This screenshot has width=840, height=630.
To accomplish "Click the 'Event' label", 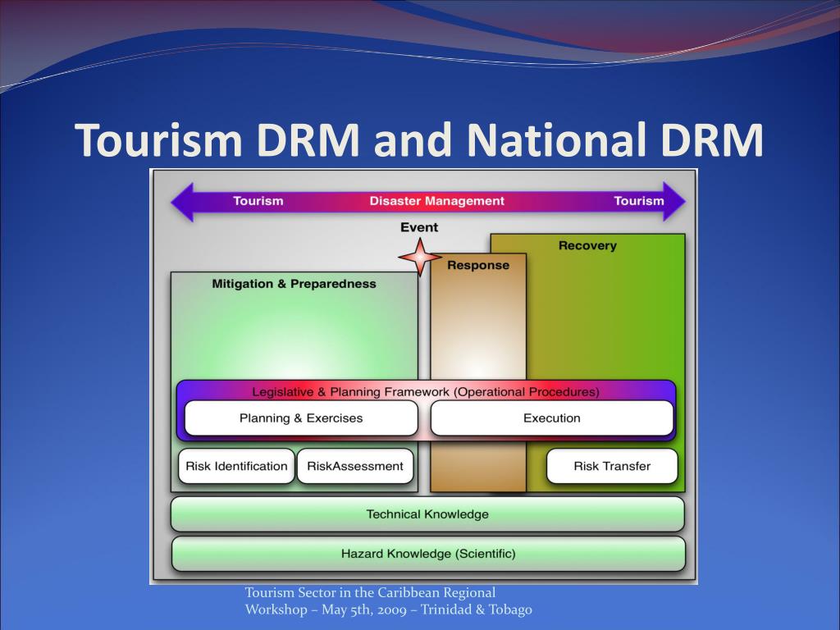I will (x=419, y=227).
